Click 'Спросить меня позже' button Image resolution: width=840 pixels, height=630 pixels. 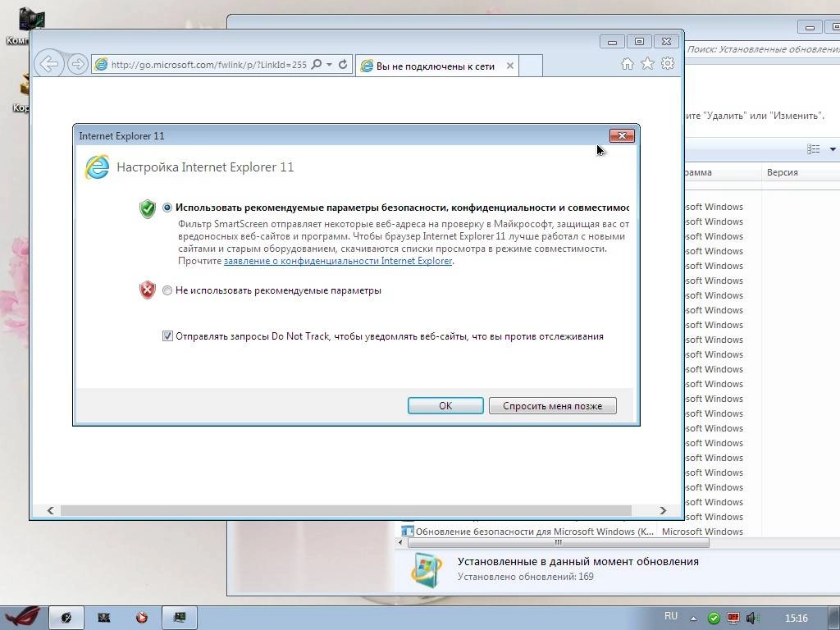point(552,405)
